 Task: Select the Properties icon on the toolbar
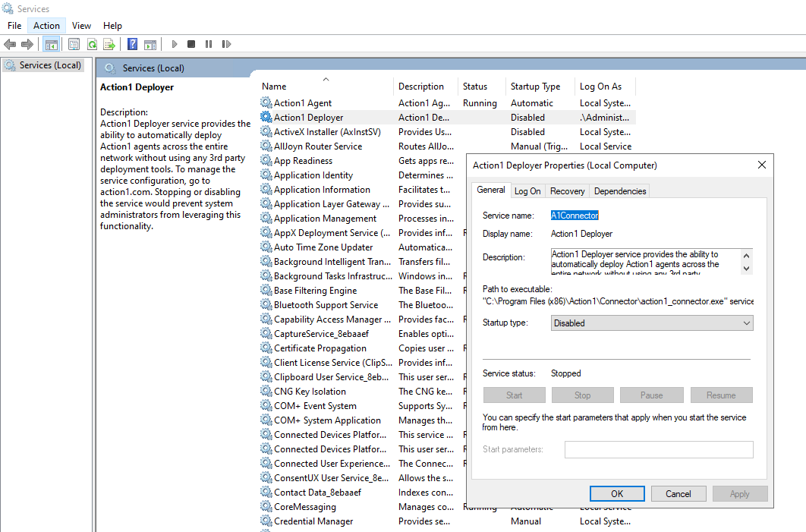coord(73,43)
